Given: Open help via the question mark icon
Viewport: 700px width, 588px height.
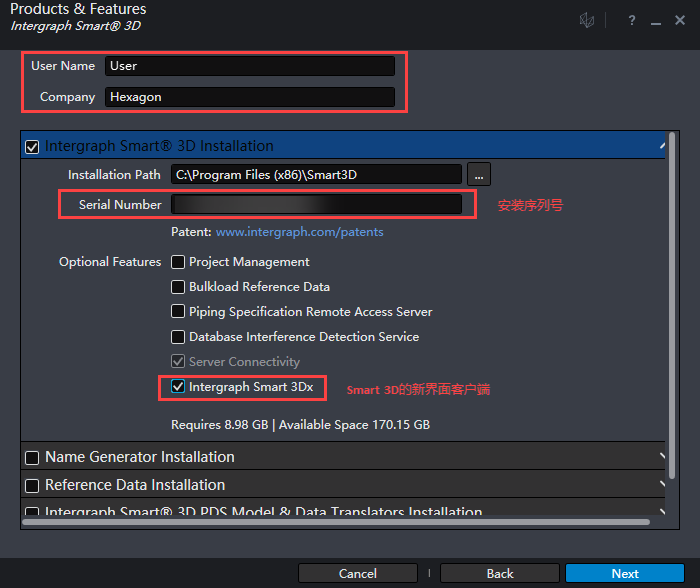Looking at the screenshot, I should pos(632,20).
